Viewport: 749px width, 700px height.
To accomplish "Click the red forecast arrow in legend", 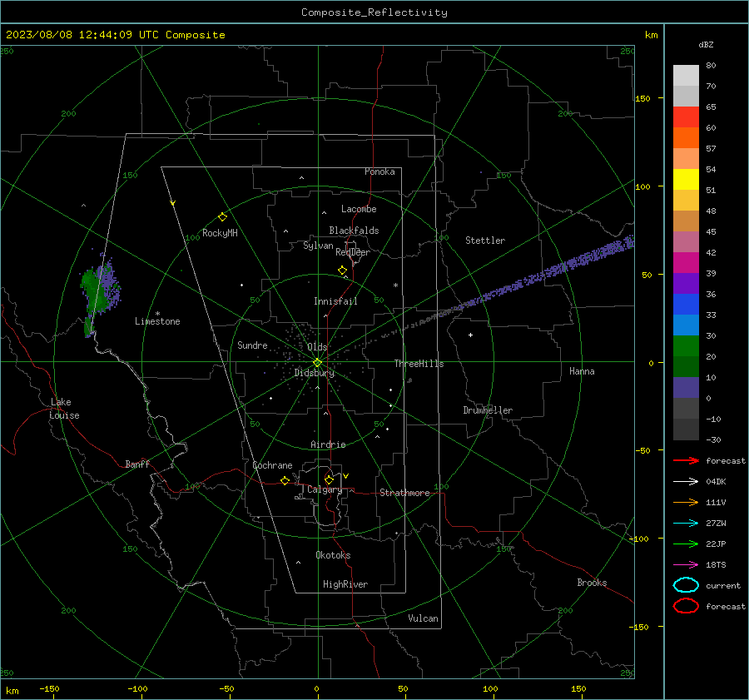I will click(x=686, y=460).
